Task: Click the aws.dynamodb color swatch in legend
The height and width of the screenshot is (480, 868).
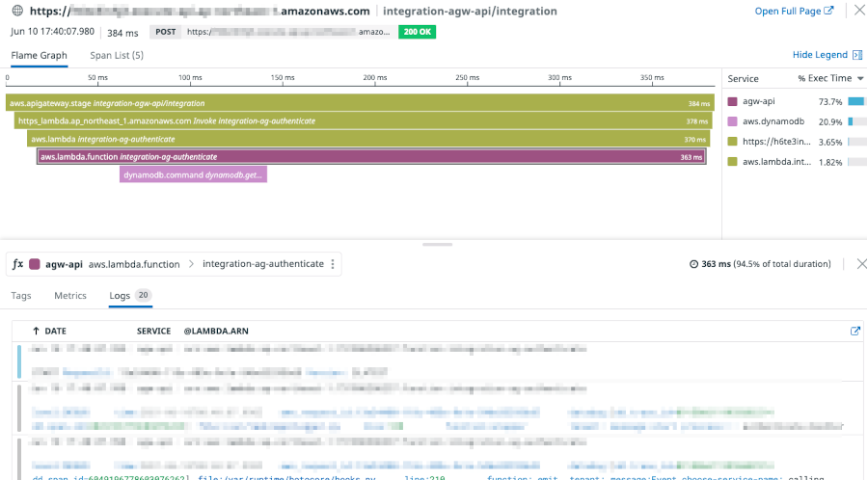Action: coord(732,121)
